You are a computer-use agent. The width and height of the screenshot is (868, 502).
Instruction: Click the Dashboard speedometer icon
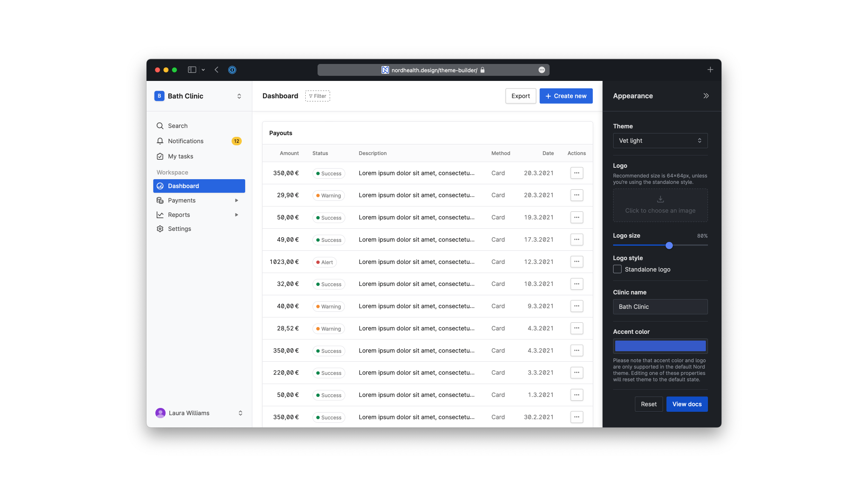[x=160, y=186]
